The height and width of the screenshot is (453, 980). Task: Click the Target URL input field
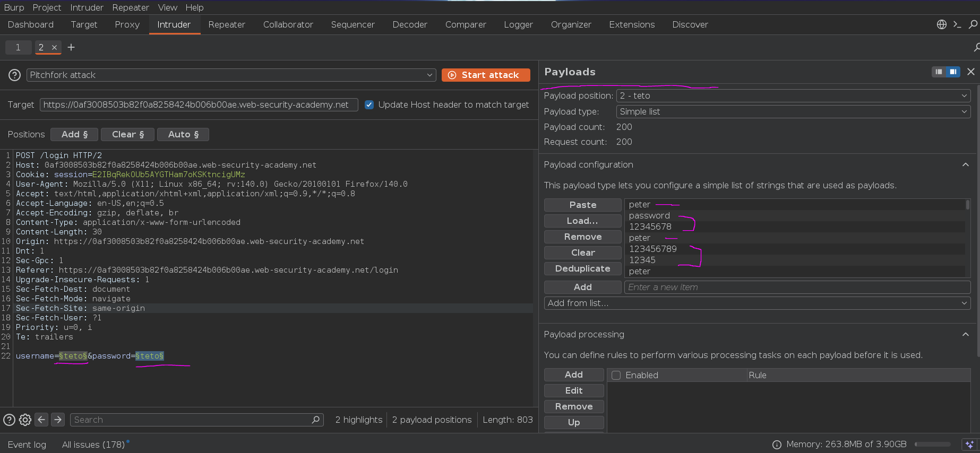(199, 105)
